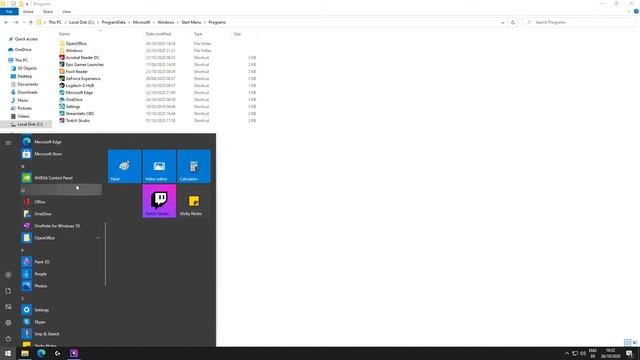640x360 pixels.
Task: Show hidden system tray icons
Action: pyautogui.click(x=567, y=353)
